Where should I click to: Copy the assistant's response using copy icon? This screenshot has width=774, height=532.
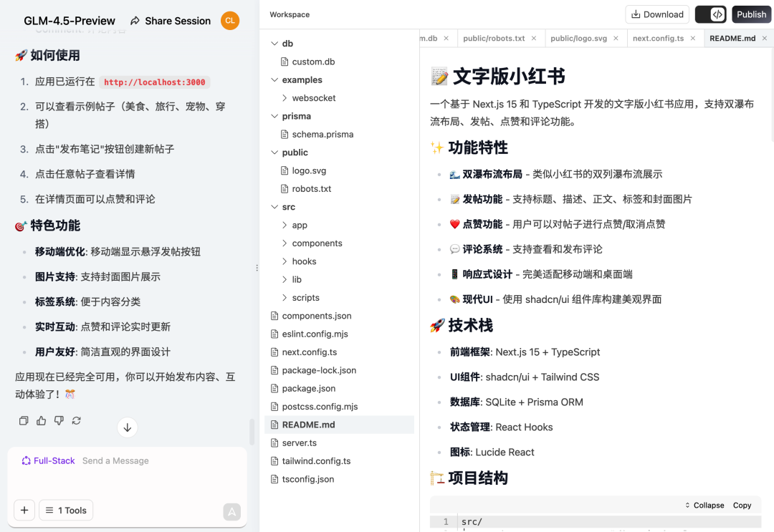[x=24, y=420]
